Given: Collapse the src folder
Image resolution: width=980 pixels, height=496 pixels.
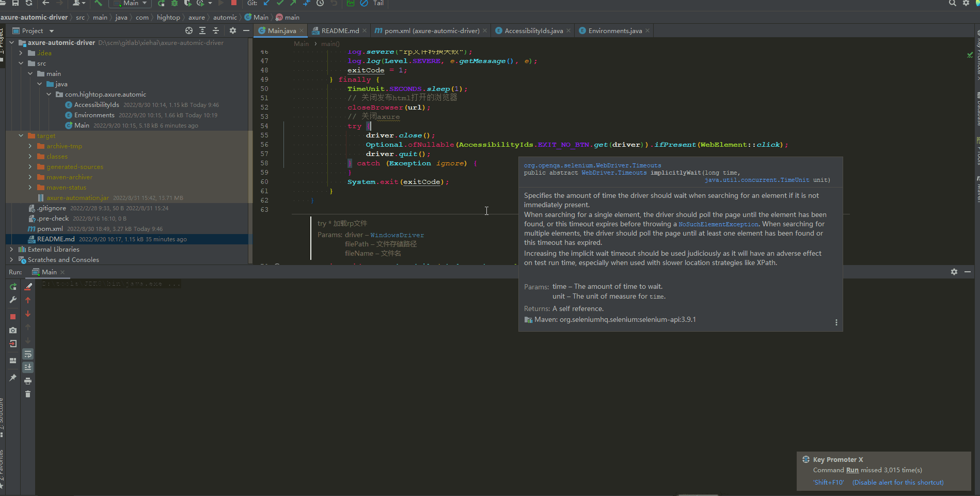Looking at the screenshot, I should [x=21, y=64].
